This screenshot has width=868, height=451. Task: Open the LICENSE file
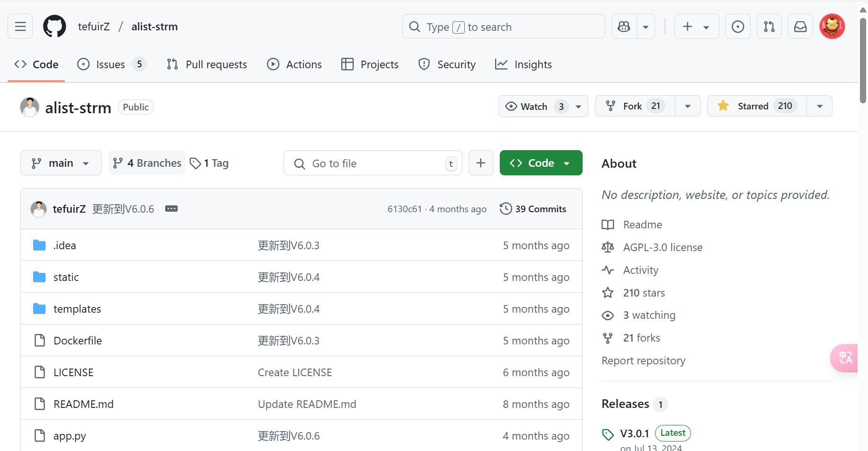73,372
